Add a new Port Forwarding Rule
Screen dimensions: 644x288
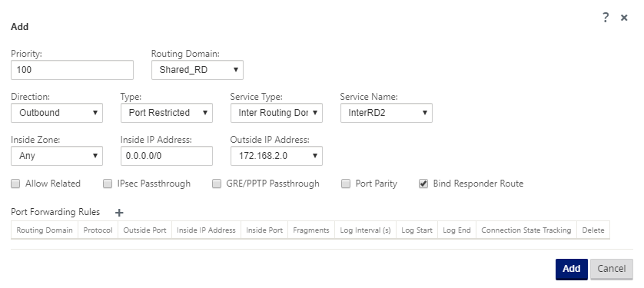click(x=119, y=213)
